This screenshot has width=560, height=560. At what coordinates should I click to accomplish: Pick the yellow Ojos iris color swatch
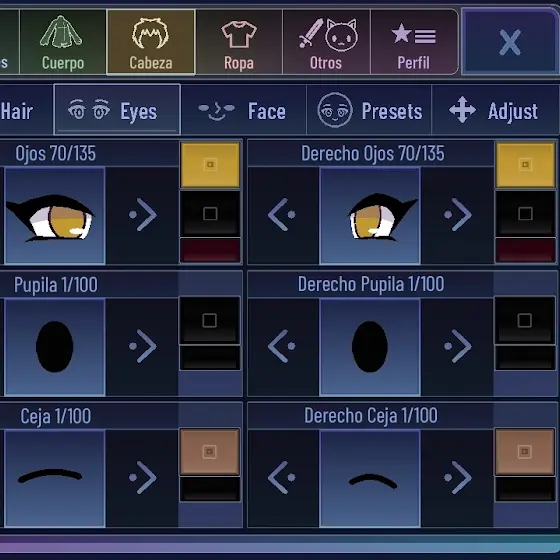[210, 165]
